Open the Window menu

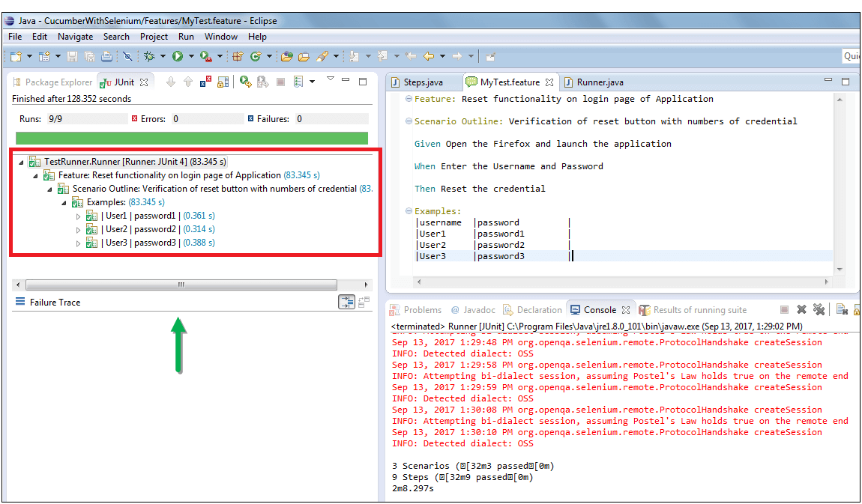pyautogui.click(x=220, y=36)
